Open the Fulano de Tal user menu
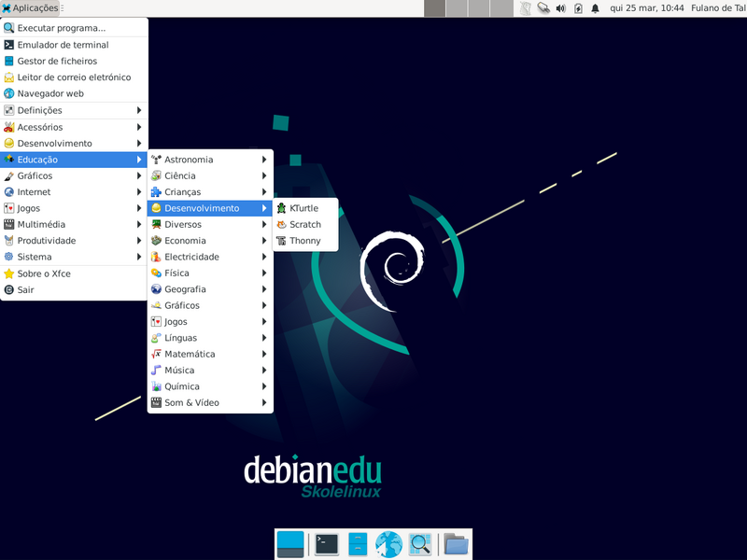 click(x=718, y=8)
